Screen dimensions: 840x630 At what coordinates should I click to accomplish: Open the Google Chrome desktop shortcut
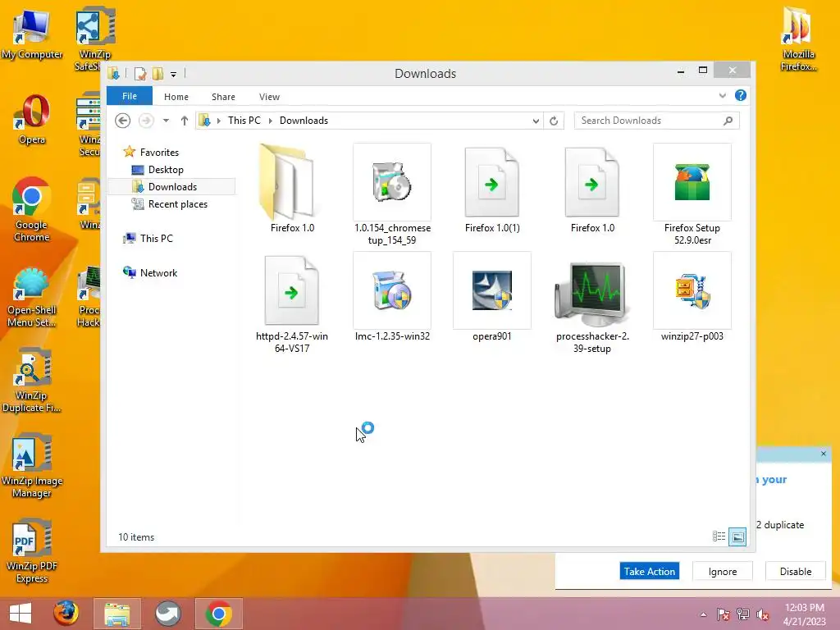coord(32,209)
